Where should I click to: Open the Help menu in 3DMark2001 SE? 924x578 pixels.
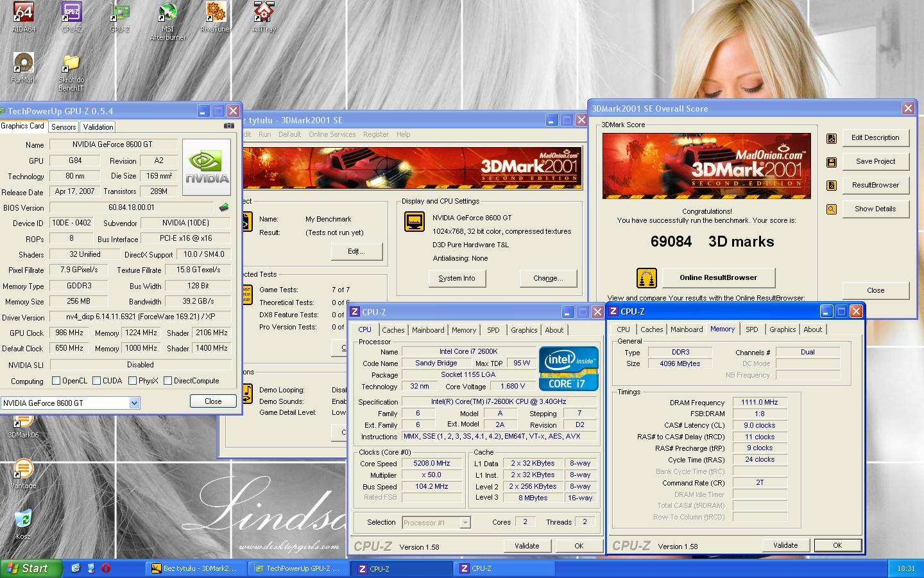[403, 134]
